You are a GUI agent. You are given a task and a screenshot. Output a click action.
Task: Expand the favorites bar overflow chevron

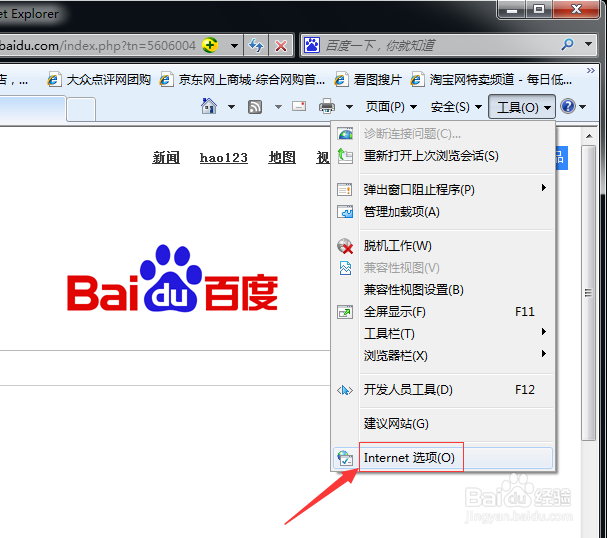click(590, 70)
